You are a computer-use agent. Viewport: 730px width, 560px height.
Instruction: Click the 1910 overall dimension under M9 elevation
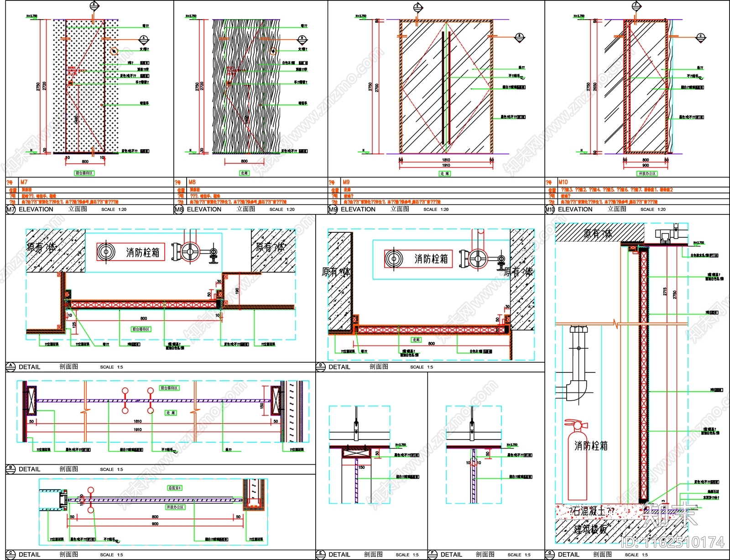pos(446,165)
